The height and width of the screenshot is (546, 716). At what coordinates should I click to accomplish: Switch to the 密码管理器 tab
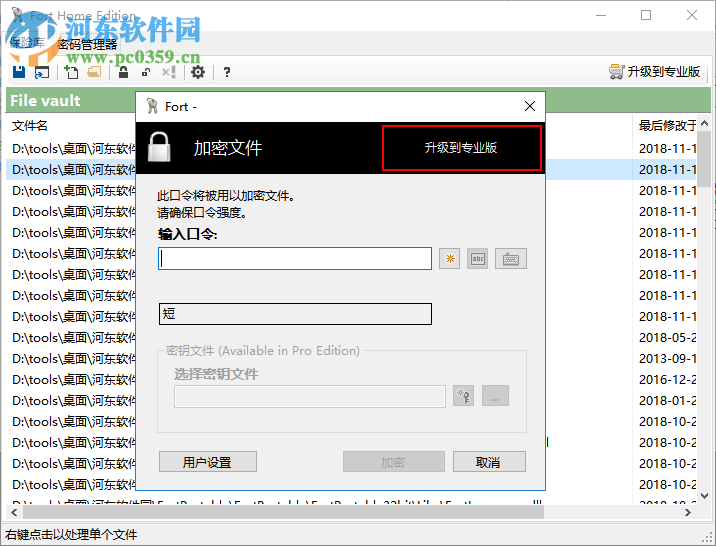pos(87,44)
